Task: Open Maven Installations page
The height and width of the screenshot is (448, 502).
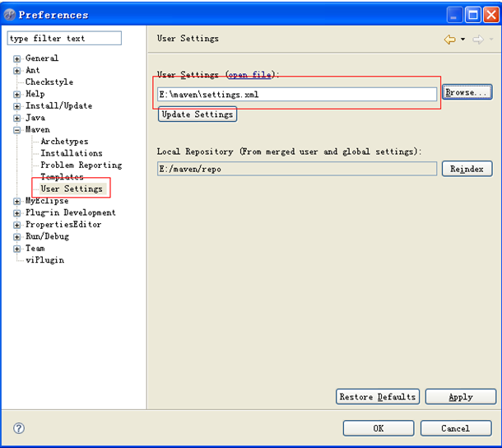Action: (72, 153)
